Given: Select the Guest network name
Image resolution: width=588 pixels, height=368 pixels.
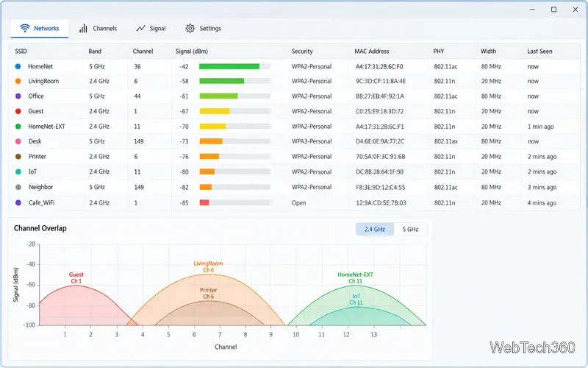Looking at the screenshot, I should [35, 111].
